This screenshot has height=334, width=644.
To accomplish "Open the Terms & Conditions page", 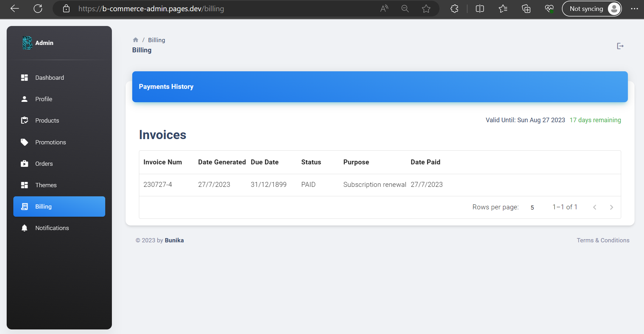I will [603, 240].
